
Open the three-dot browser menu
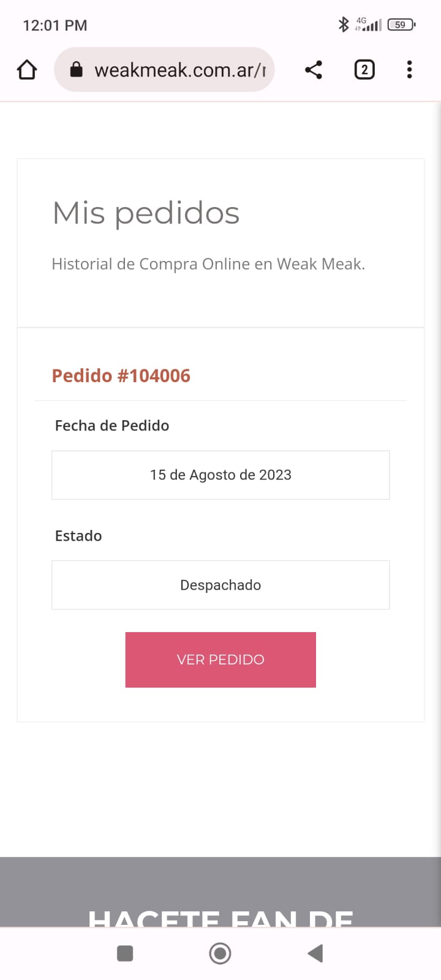coord(409,70)
